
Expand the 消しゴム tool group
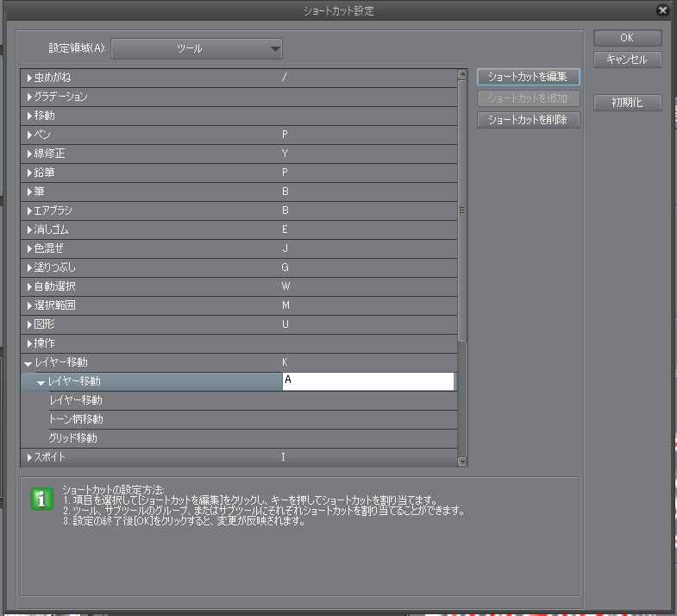[29, 230]
